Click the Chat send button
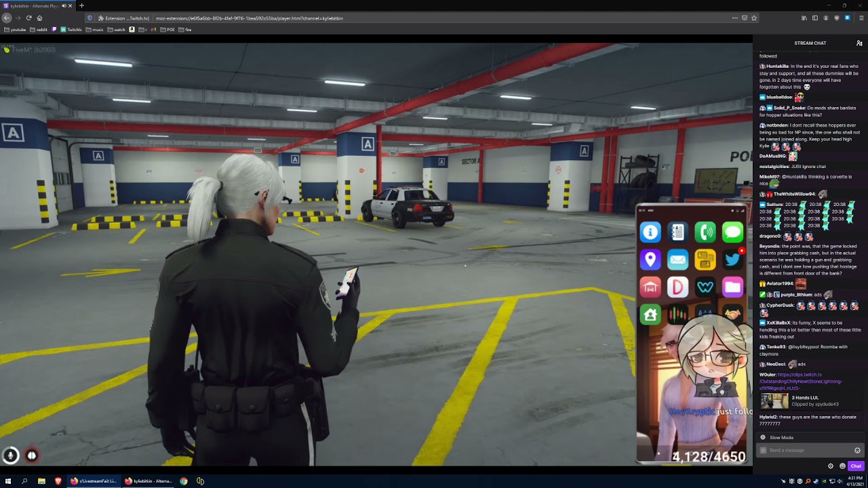This screenshot has height=488, width=868. tap(856, 466)
